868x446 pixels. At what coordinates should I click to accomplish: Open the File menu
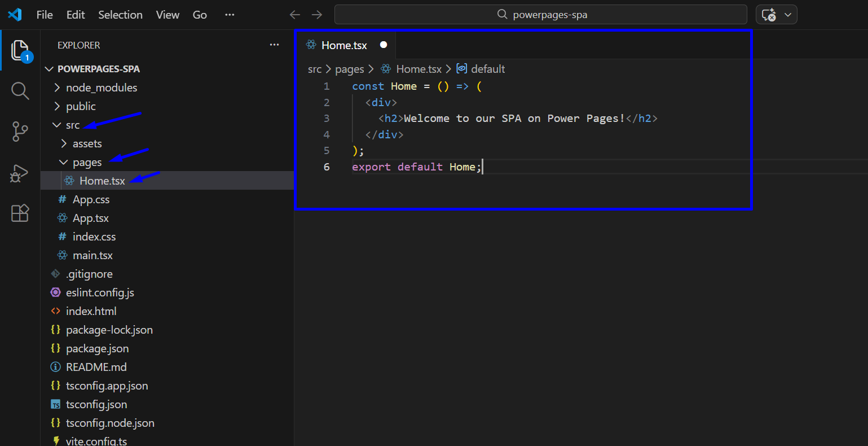[45, 15]
